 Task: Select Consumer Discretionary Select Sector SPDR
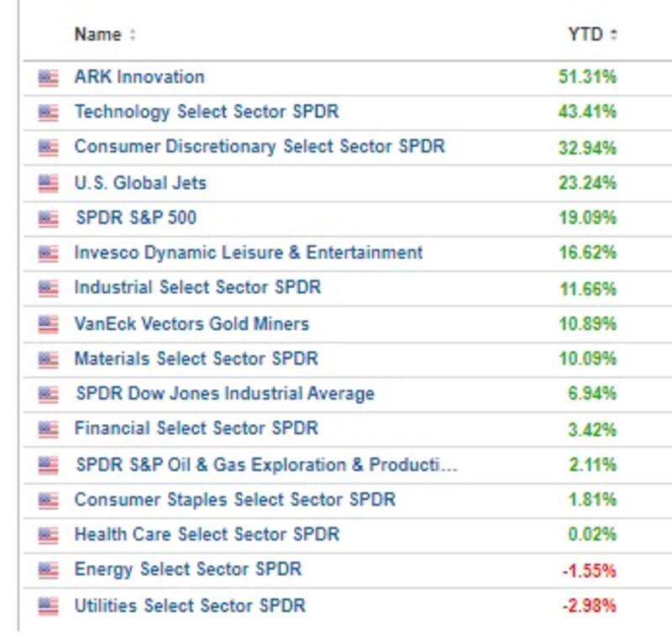coord(260,147)
